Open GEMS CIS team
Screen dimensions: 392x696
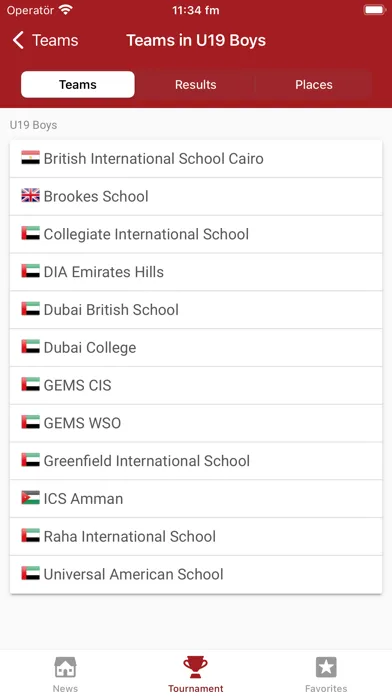[x=196, y=385]
